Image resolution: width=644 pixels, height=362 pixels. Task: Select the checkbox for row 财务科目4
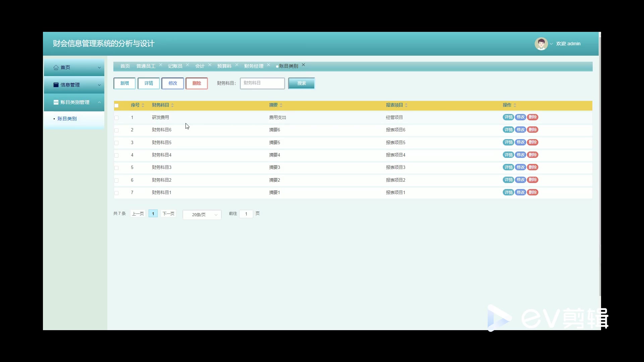(116, 155)
